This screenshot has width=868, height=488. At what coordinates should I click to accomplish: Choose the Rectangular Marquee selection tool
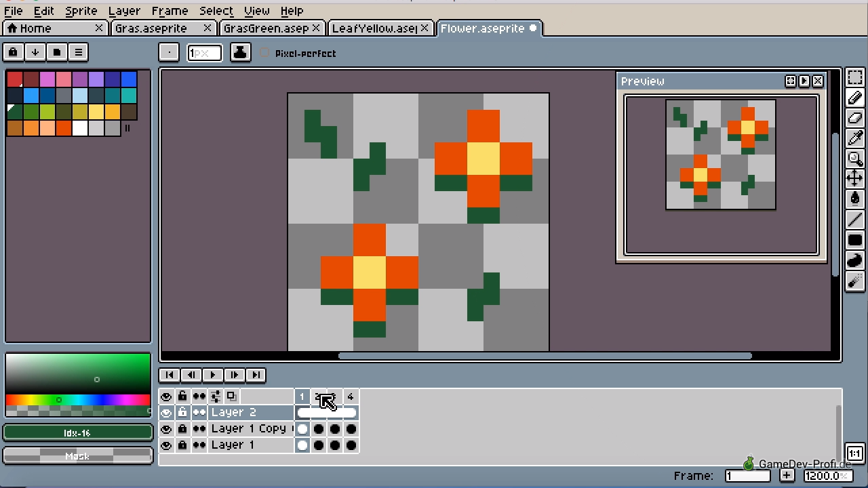(x=854, y=77)
